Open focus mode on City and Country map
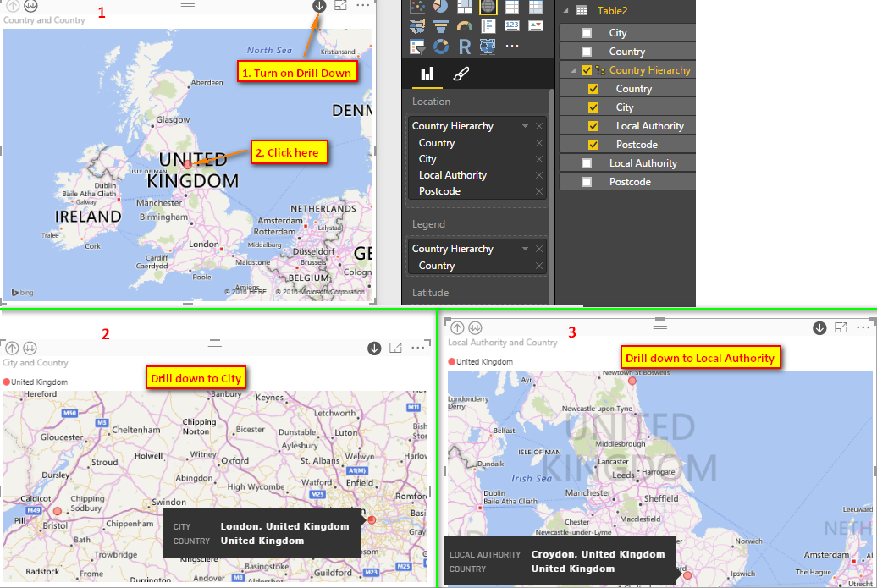877x588 pixels. point(395,348)
